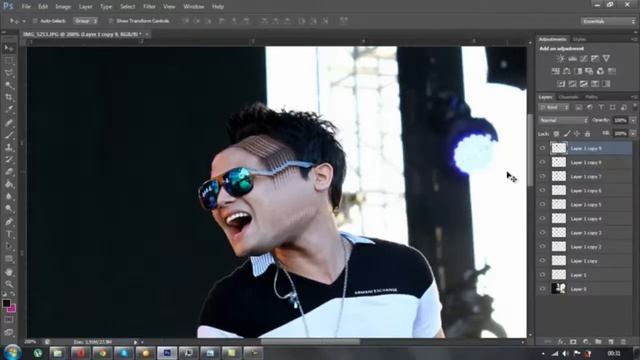This screenshot has width=640, height=360.
Task: Lock transparent pixels in Layers panel
Action: point(556,133)
